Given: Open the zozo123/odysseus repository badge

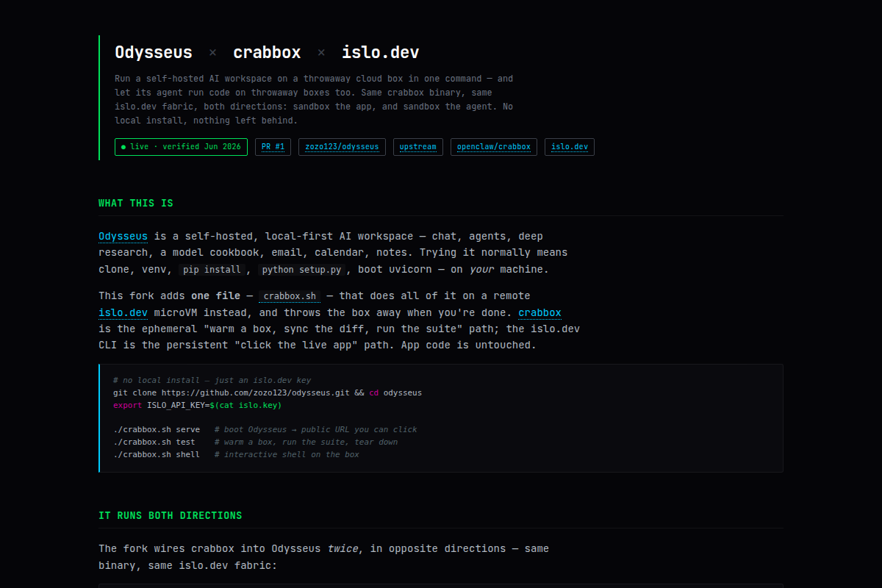Looking at the screenshot, I should tap(342, 147).
